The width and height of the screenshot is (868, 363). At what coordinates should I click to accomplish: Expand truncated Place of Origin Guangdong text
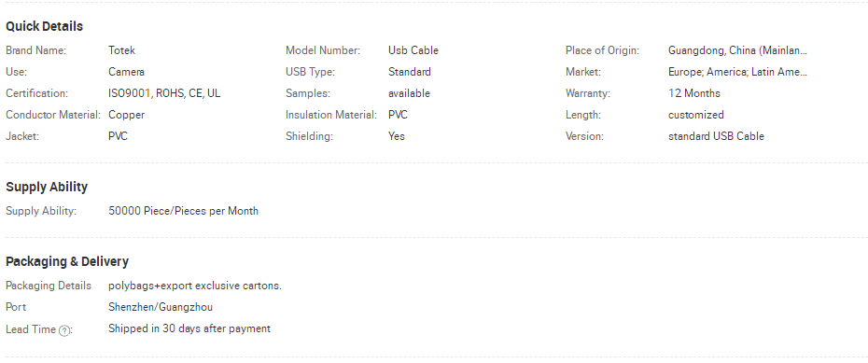(x=738, y=50)
